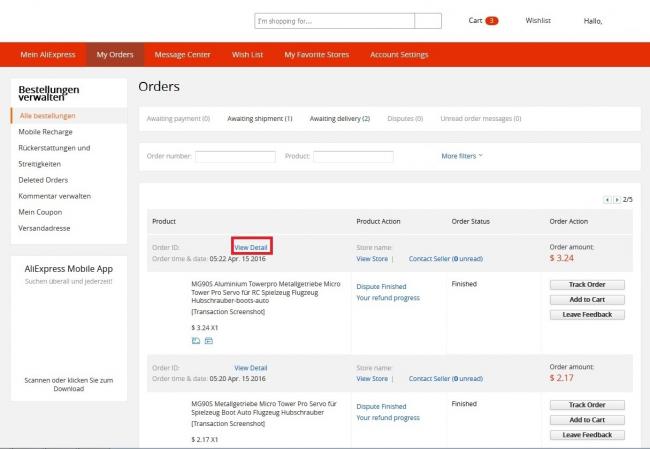The width and height of the screenshot is (650, 449).
Task: Open the Mein AliExpress nav tab
Action: pyautogui.click(x=48, y=54)
